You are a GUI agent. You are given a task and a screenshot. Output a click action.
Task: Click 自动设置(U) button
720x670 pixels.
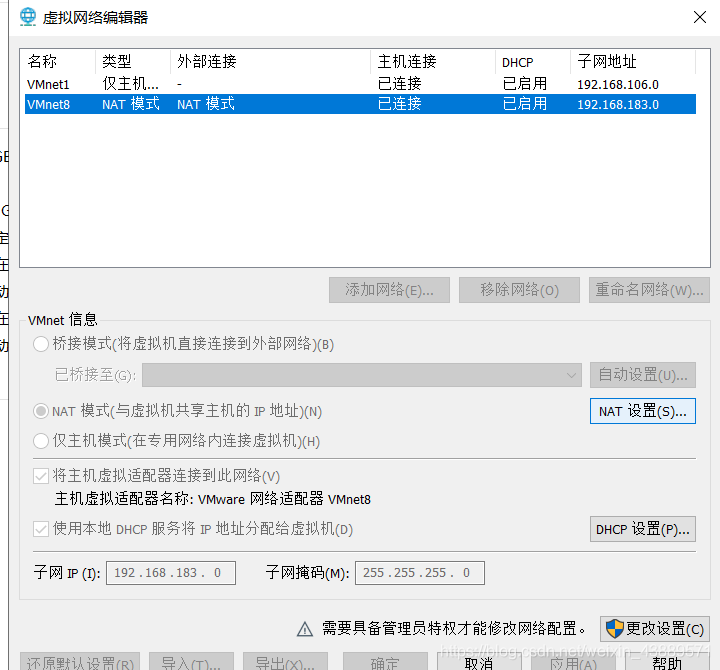click(642, 375)
